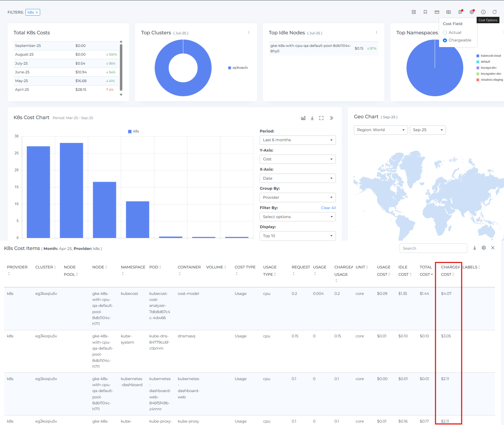Refresh the dashboard with the reload icon
Image resolution: width=504 pixels, height=425 pixels.
pos(495,12)
